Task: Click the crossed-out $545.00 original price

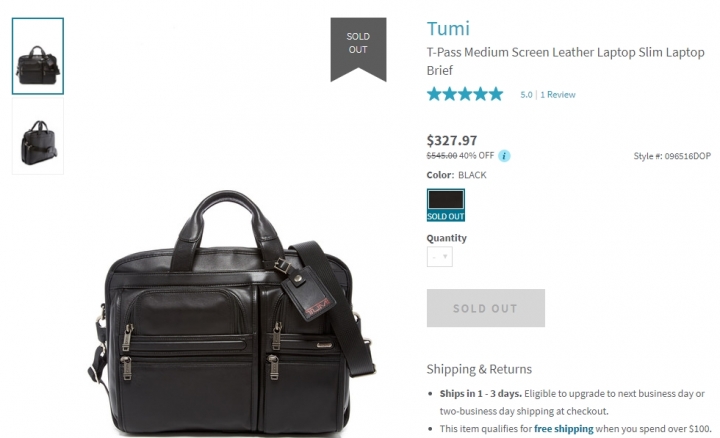Action: pyautogui.click(x=442, y=156)
